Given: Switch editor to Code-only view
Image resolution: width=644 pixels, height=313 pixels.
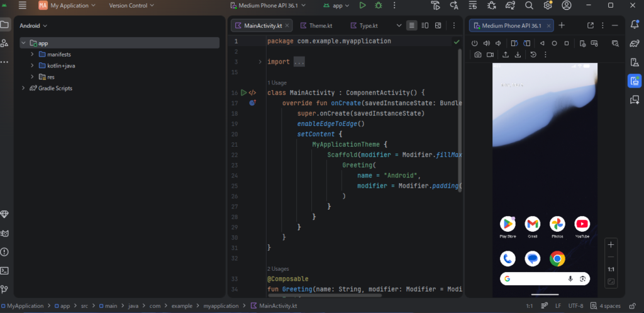Looking at the screenshot, I should [411, 26].
